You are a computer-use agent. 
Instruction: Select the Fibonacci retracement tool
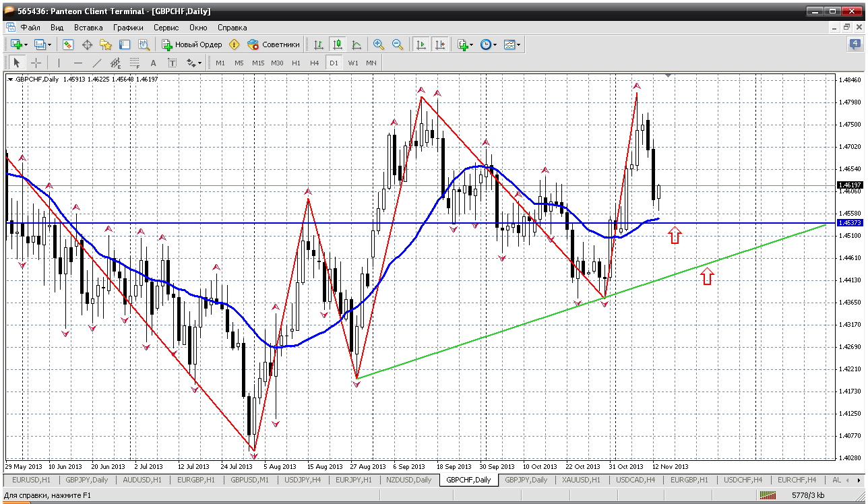(x=135, y=63)
